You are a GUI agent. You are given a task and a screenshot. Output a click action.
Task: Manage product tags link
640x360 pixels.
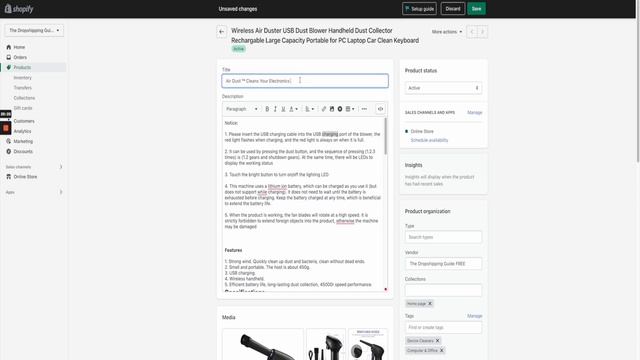[474, 316]
